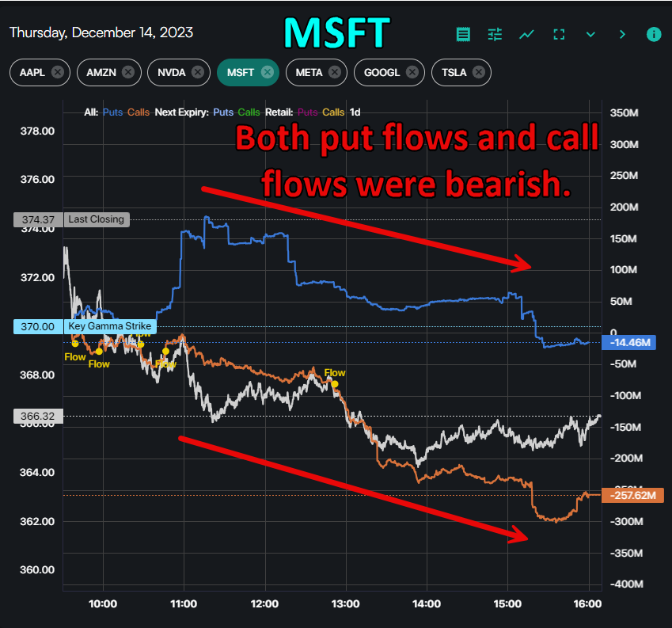Expand the downward chevron in header

(590, 34)
